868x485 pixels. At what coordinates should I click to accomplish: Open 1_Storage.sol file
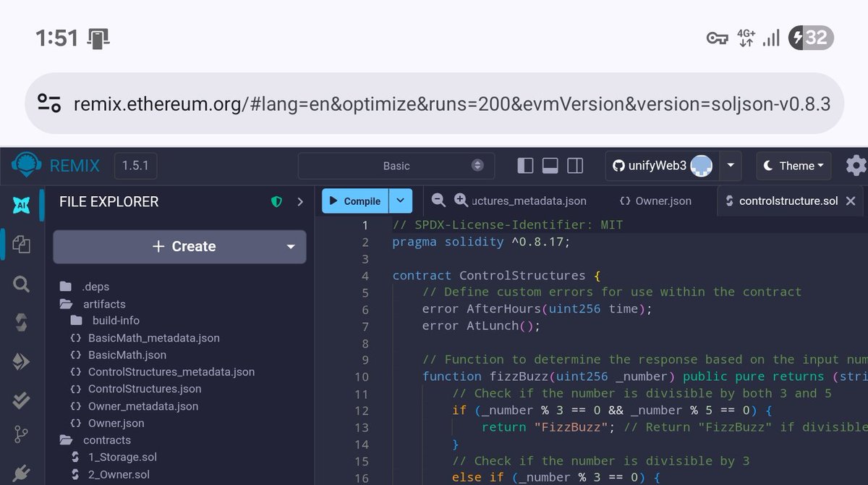click(x=122, y=457)
